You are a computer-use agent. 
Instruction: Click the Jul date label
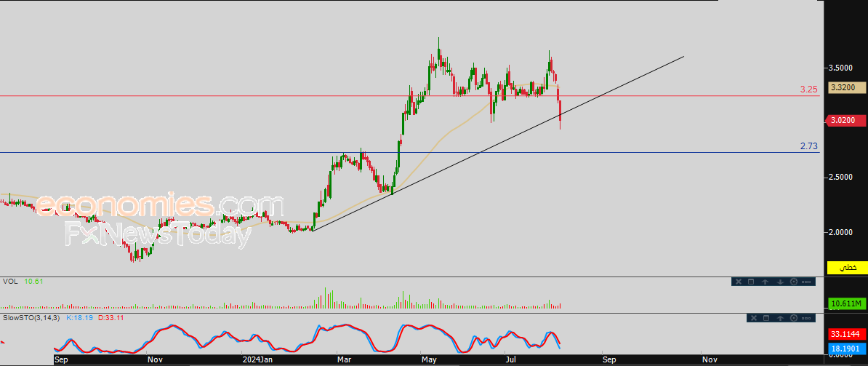tap(511, 360)
